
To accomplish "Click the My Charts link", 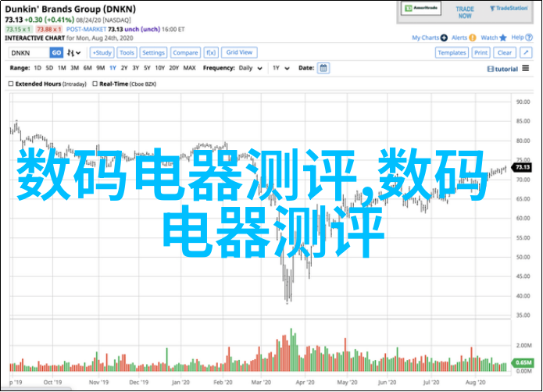I will (425, 37).
